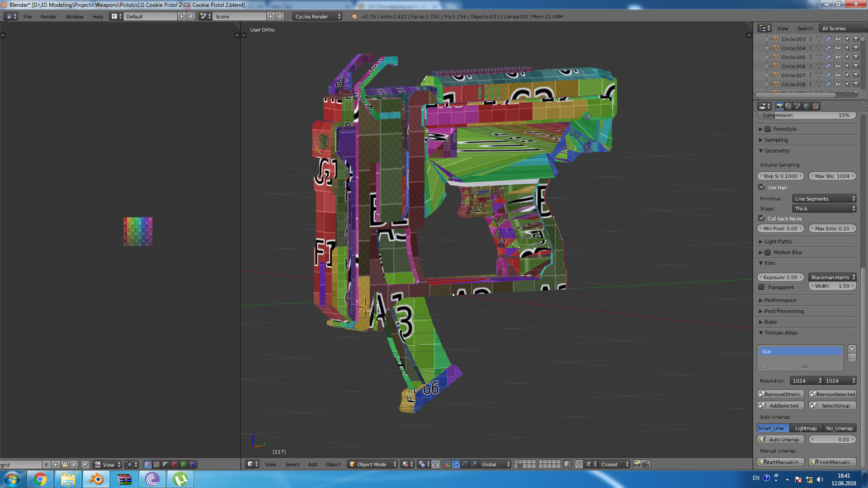Viewport: 868px width, 488px height.
Task: Expand the Light Paths panel
Action: pyautogui.click(x=778, y=242)
